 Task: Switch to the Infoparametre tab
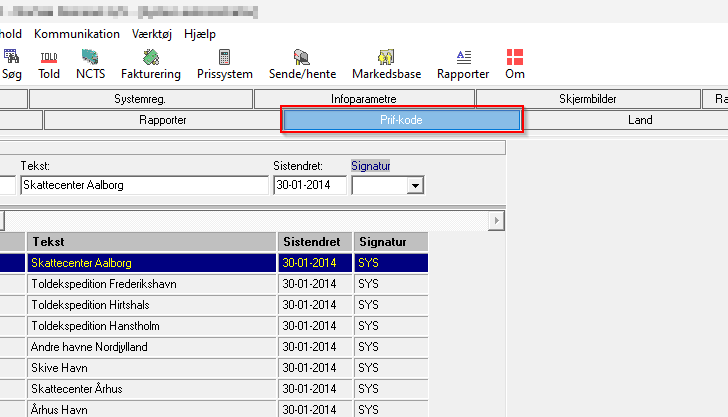(x=364, y=99)
